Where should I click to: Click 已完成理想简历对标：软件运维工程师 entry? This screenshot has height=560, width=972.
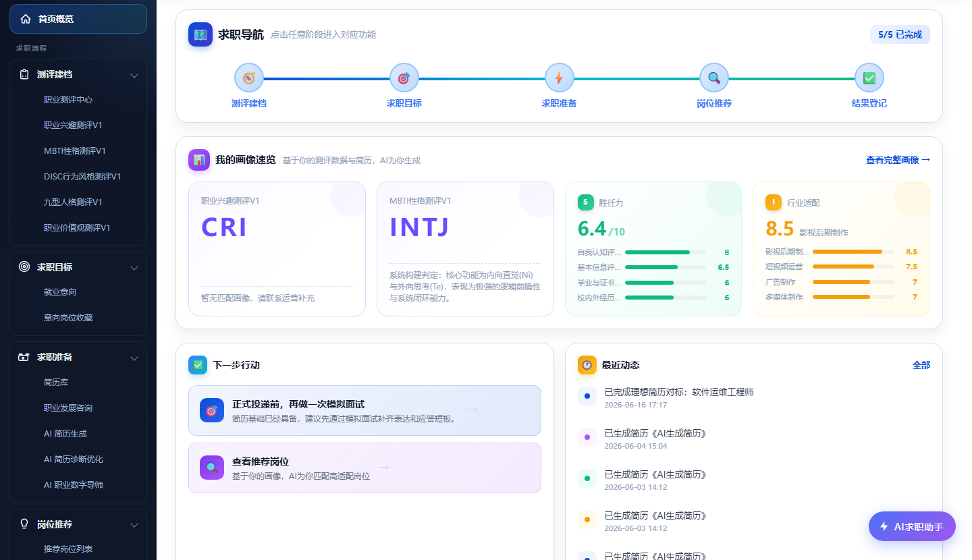678,392
